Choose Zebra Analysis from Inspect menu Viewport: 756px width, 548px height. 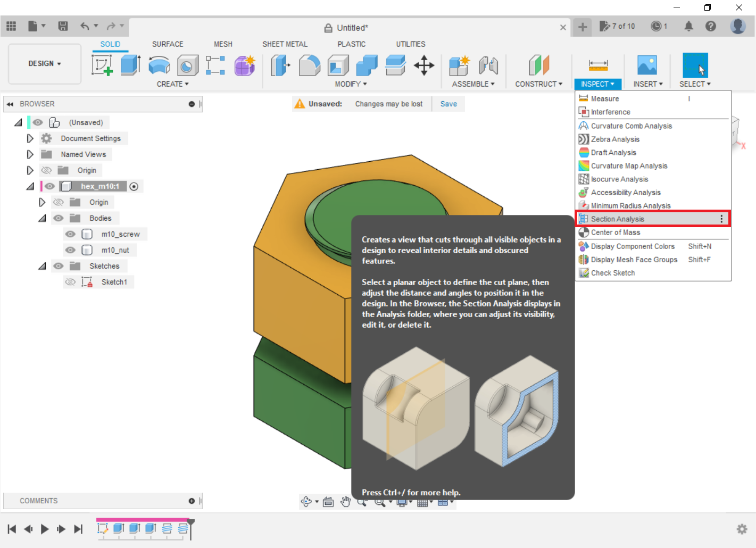click(x=615, y=139)
